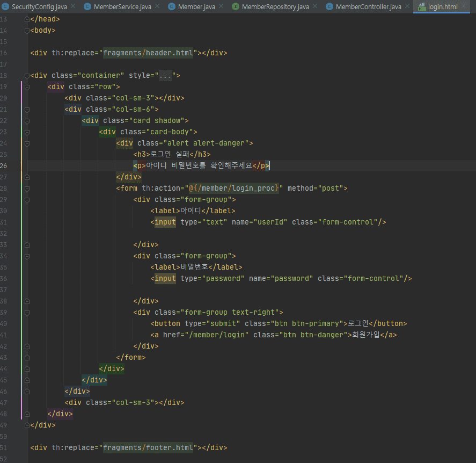476x463 pixels.
Task: Close the MemberService.java tab
Action: point(157,6)
